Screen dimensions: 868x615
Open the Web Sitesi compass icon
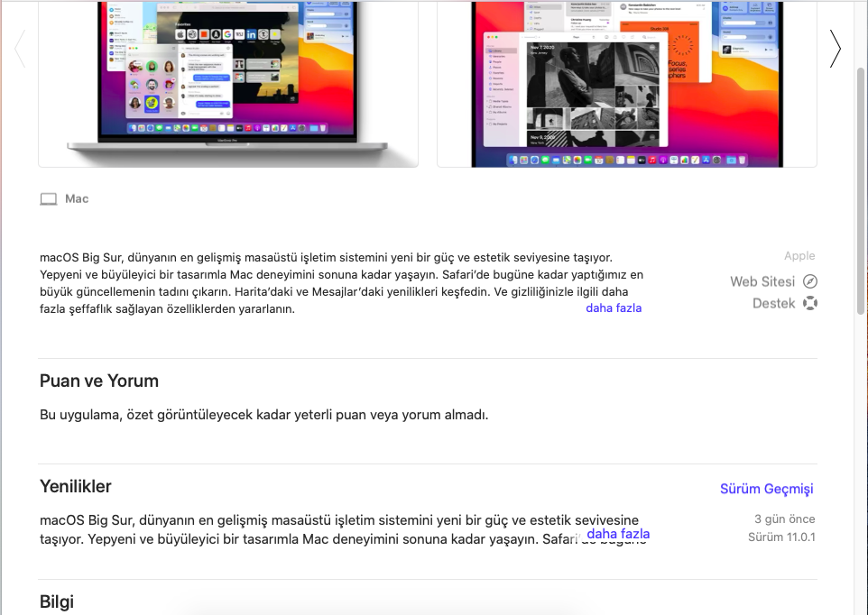(810, 281)
